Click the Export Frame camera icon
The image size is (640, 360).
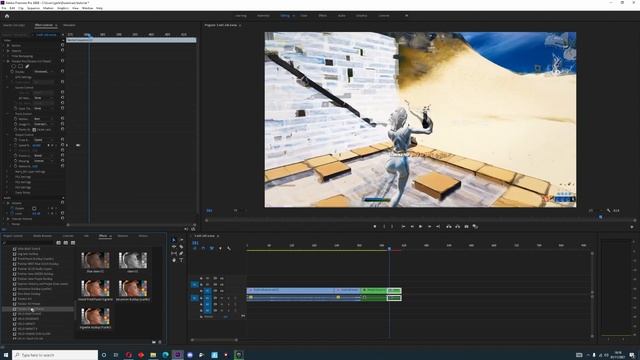click(x=467, y=226)
